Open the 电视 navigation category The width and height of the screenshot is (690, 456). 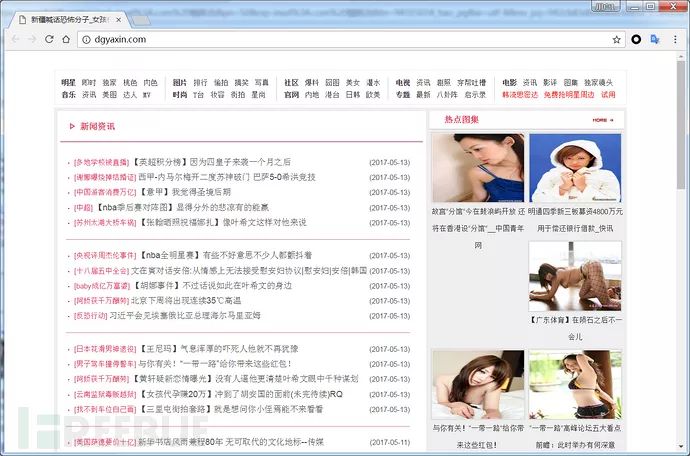(x=403, y=82)
